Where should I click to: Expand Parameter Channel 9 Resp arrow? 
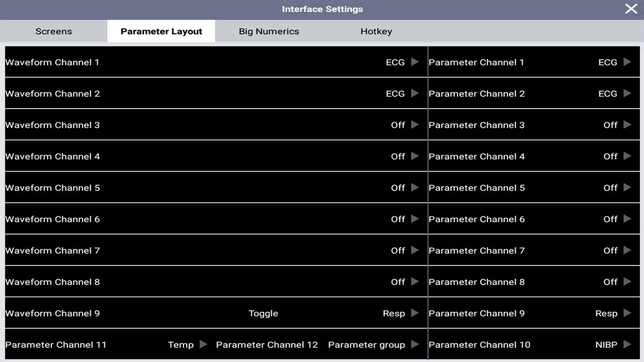click(627, 313)
